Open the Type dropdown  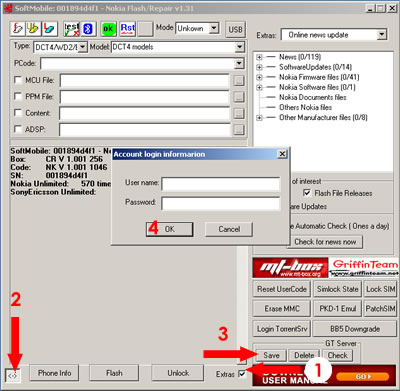point(83,47)
